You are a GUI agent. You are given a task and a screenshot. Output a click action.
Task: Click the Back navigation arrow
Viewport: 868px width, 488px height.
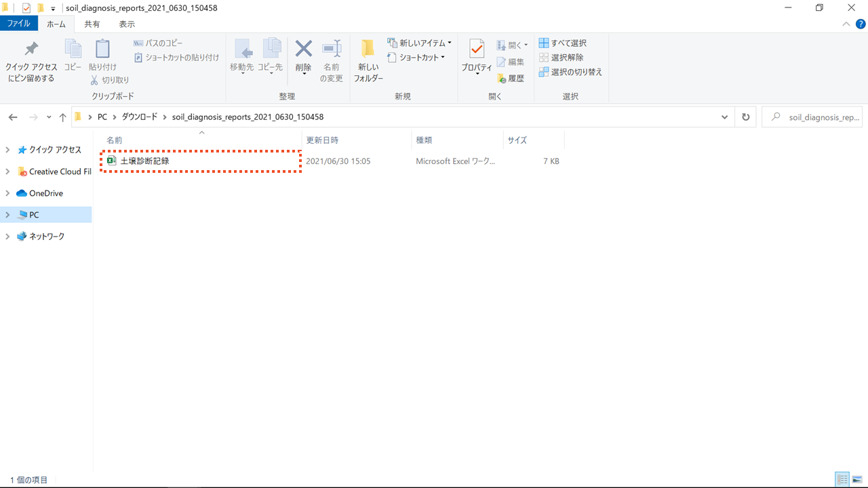pyautogui.click(x=13, y=117)
